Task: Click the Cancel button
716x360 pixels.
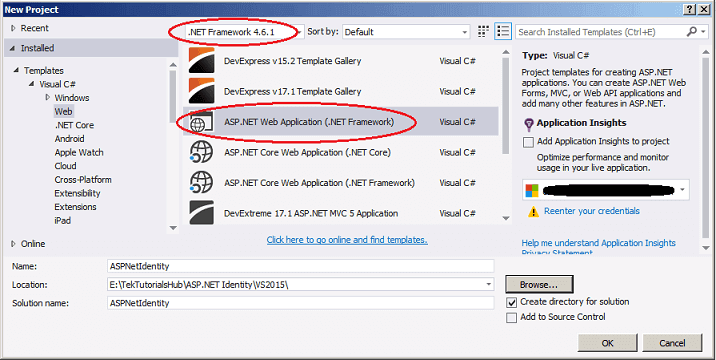Action: (x=672, y=343)
